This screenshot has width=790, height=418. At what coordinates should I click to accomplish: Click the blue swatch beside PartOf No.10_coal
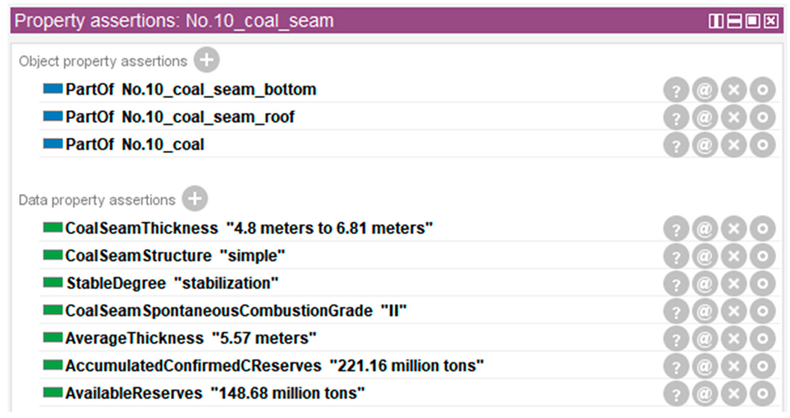52,145
